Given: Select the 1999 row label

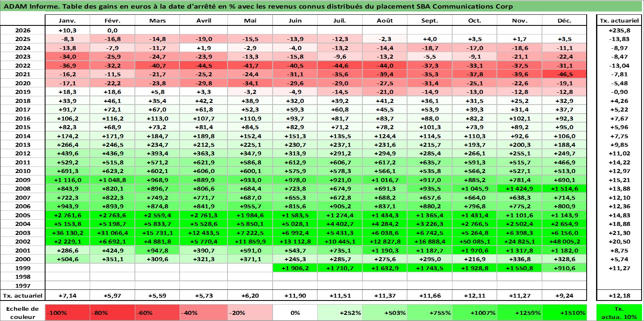Looking at the screenshot, I should tap(23, 268).
